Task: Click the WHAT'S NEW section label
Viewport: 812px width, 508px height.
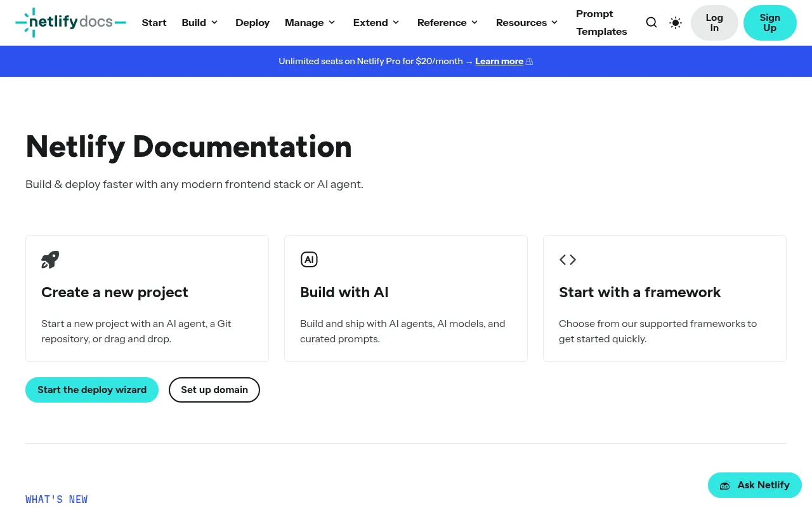Action: [56, 499]
